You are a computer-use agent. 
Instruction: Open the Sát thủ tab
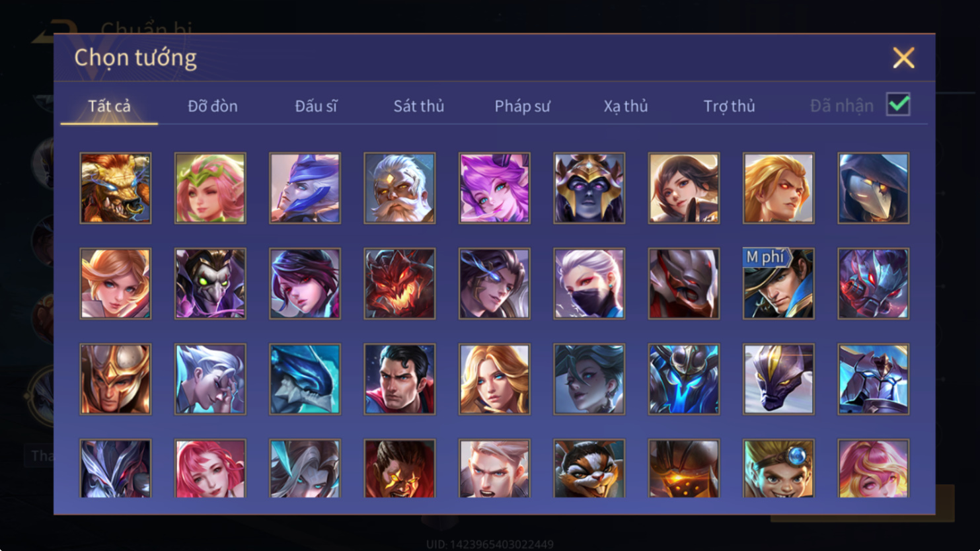pos(419,106)
